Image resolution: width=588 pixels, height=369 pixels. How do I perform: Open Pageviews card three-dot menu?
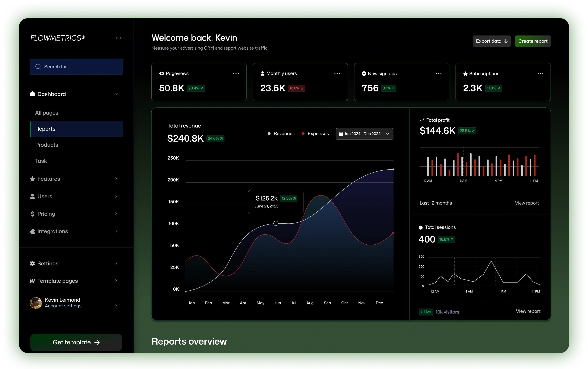coord(236,73)
